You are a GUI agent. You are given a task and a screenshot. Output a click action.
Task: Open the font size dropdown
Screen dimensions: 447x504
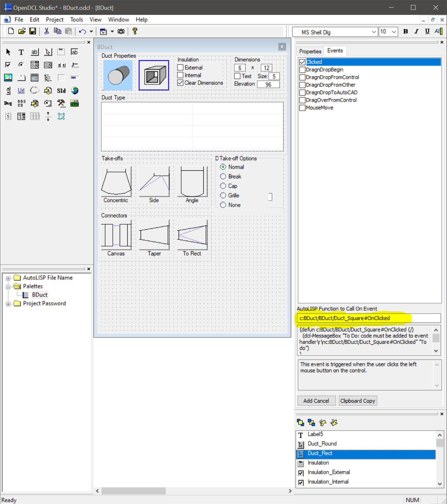tap(394, 32)
